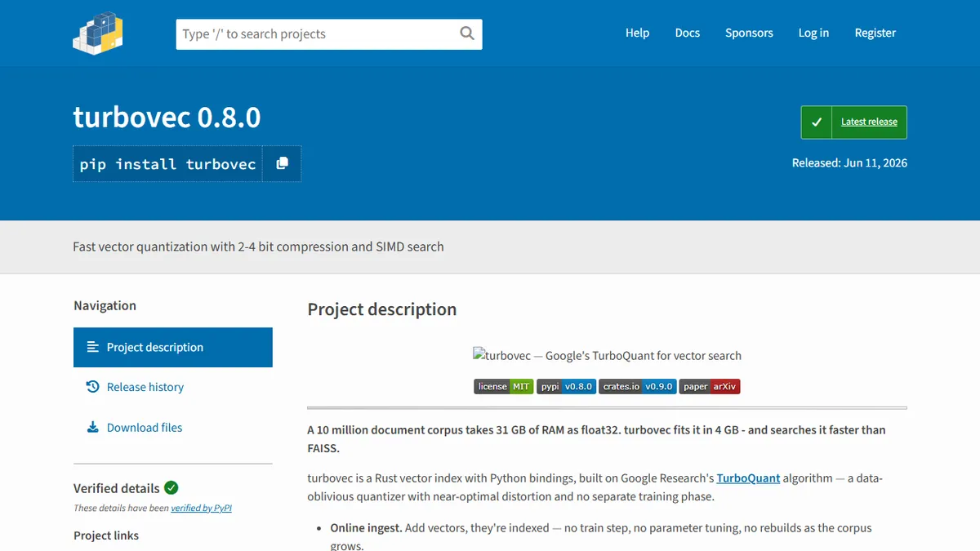This screenshot has height=551, width=980.
Task: Click the Project description list icon
Action: click(x=92, y=347)
